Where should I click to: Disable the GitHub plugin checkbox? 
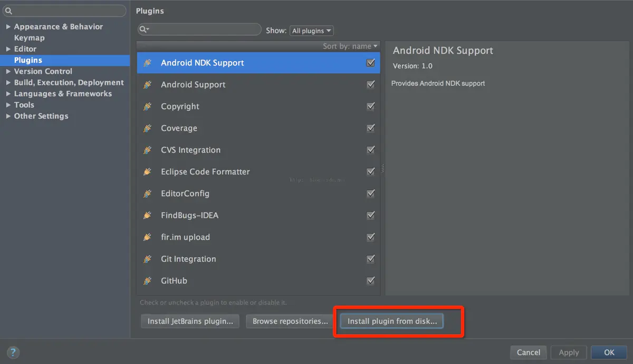coord(370,281)
